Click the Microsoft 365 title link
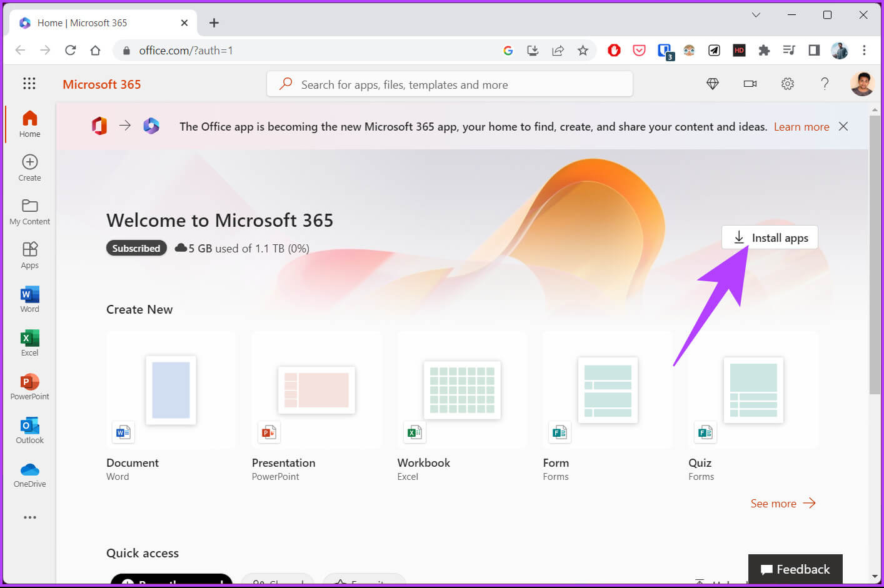The height and width of the screenshot is (588, 884). click(x=102, y=84)
